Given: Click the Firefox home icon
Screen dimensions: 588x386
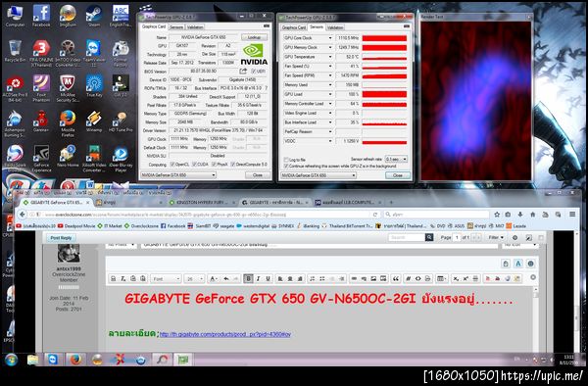Looking at the screenshot, I should coord(532,215).
